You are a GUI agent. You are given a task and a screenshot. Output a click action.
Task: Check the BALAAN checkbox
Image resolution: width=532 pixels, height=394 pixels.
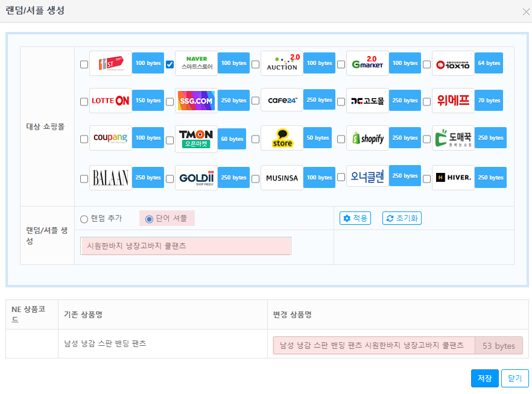84,179
